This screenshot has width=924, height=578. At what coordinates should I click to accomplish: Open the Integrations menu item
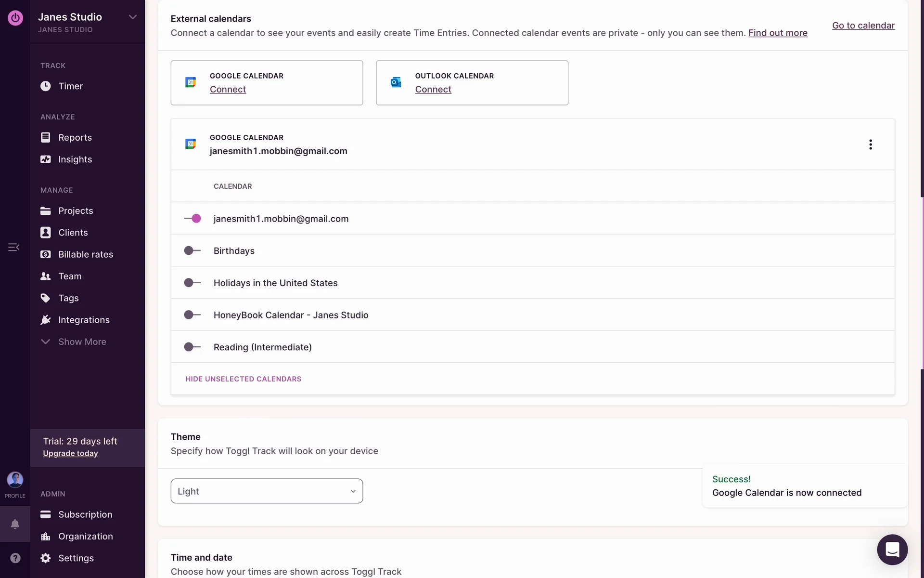click(84, 320)
